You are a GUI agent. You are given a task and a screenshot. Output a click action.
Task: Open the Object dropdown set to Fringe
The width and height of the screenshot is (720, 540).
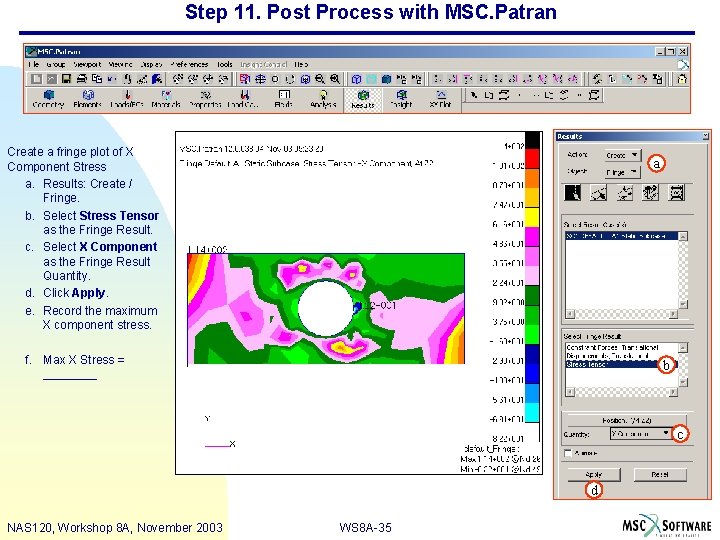tap(622, 172)
